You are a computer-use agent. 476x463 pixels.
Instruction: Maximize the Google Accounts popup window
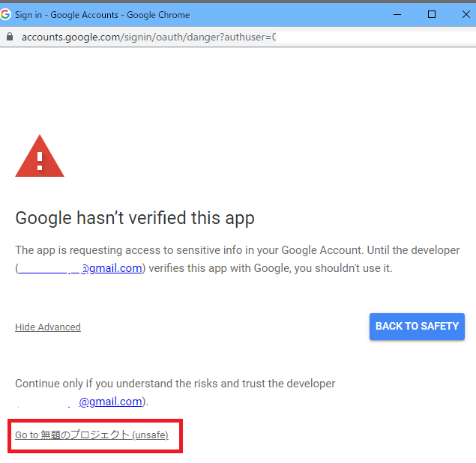(431, 14)
